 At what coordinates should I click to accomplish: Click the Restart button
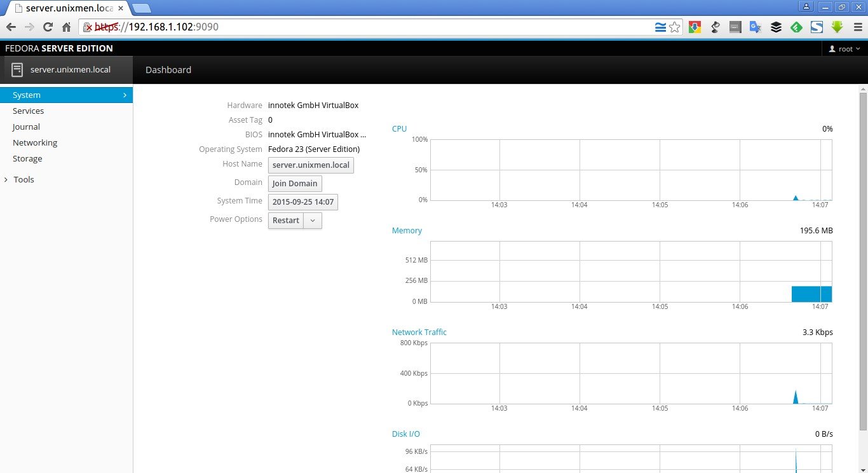coord(286,221)
